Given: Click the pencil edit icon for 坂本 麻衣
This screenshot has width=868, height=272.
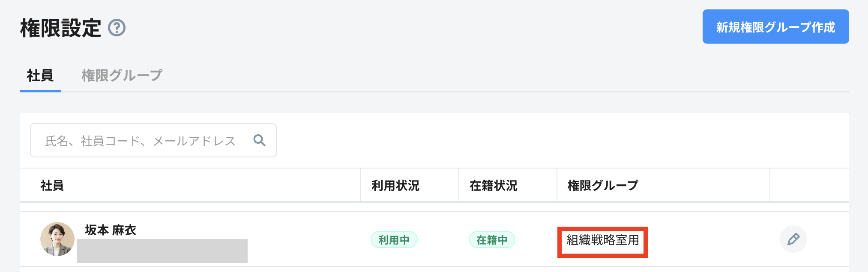Looking at the screenshot, I should [793, 239].
